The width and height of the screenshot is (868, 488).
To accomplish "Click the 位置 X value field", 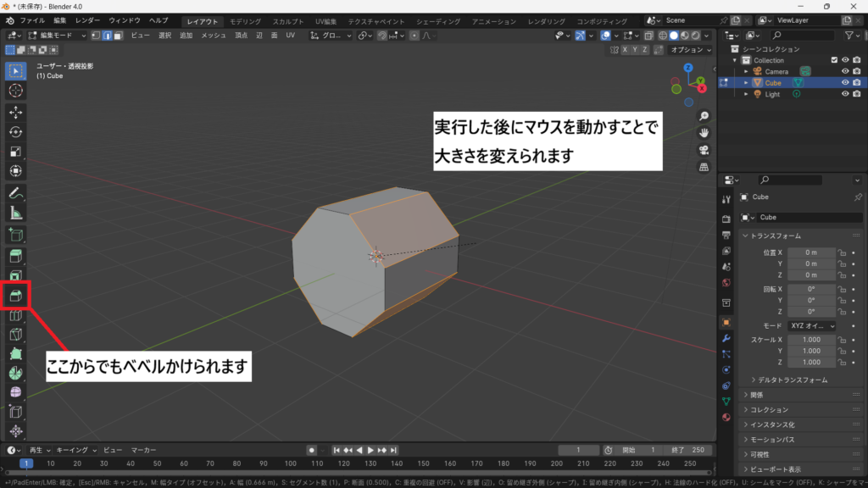I will point(810,252).
